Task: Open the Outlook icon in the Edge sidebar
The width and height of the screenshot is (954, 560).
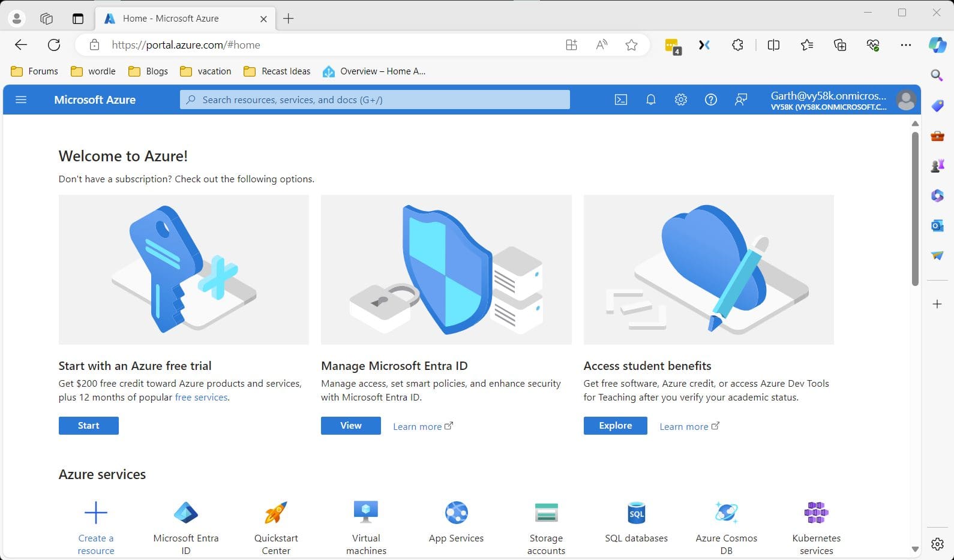Action: pyautogui.click(x=937, y=225)
